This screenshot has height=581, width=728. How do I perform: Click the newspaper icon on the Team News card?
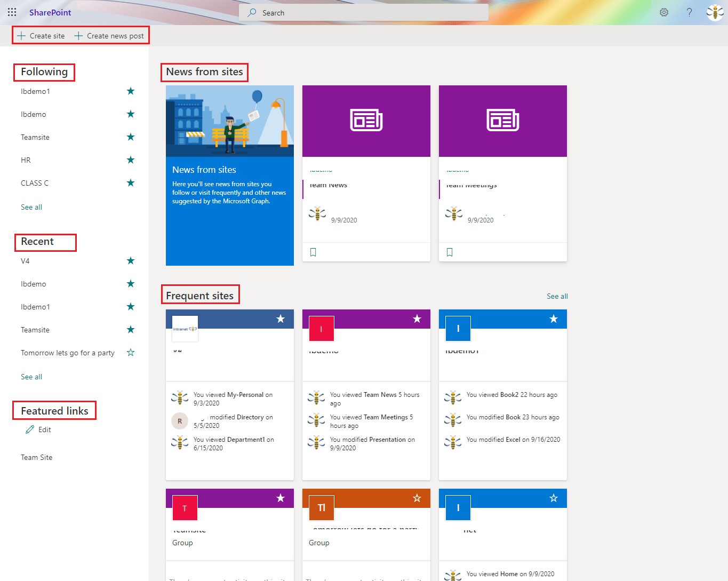[x=366, y=121]
